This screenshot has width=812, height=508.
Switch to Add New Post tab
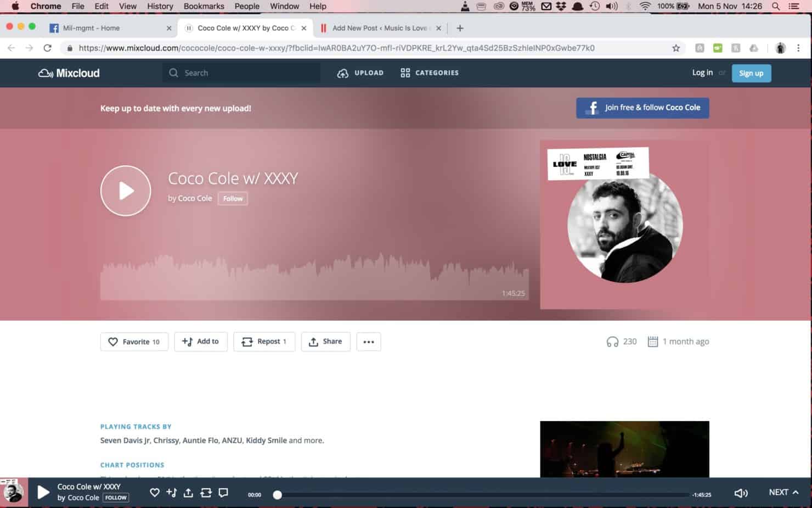[381, 28]
